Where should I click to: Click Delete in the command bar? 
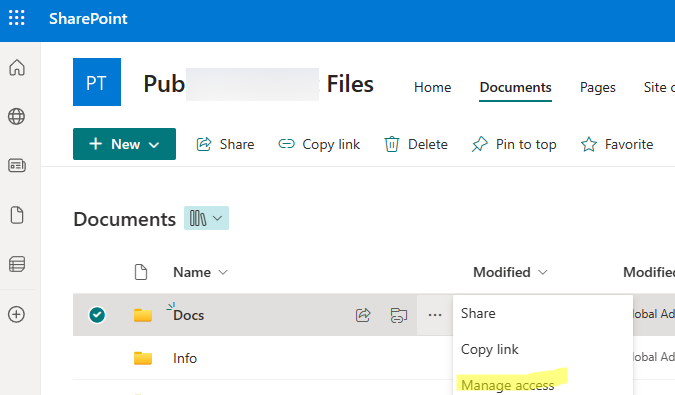[x=416, y=144]
